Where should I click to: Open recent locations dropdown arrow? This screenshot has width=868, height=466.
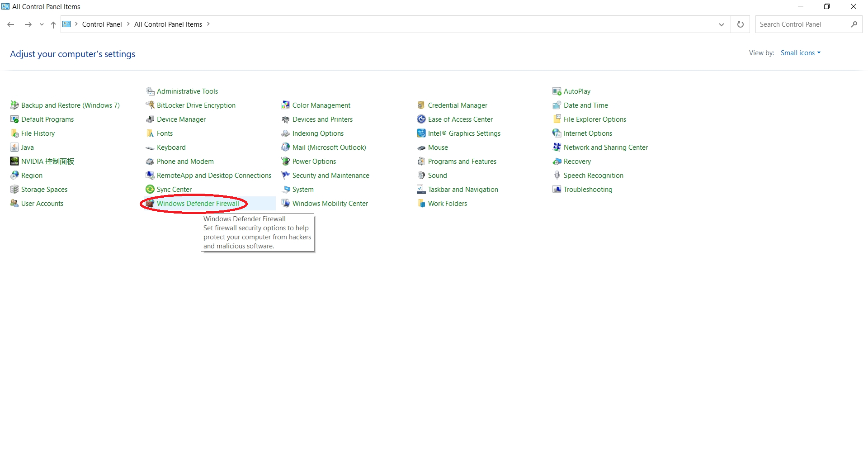coord(42,24)
